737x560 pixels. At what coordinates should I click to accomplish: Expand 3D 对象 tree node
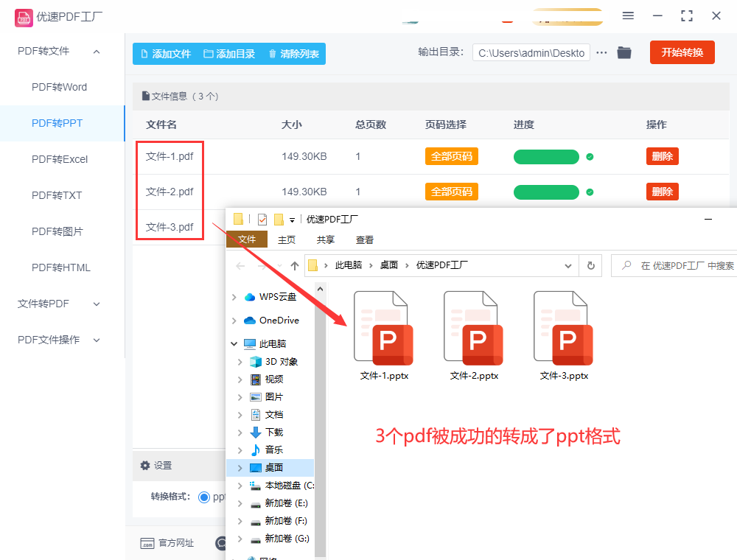click(x=240, y=362)
